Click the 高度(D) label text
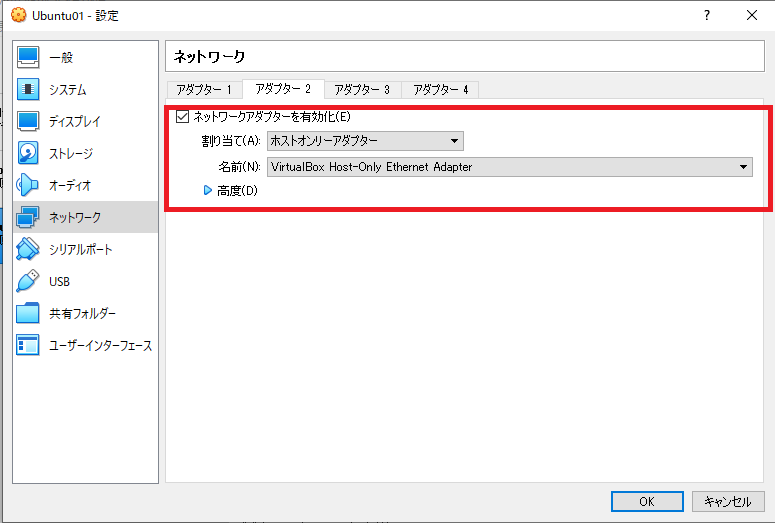Image resolution: width=775 pixels, height=523 pixels. coord(237,191)
